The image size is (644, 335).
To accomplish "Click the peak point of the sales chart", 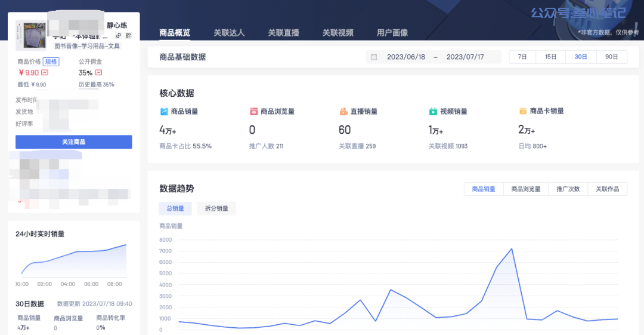I will (x=512, y=248).
